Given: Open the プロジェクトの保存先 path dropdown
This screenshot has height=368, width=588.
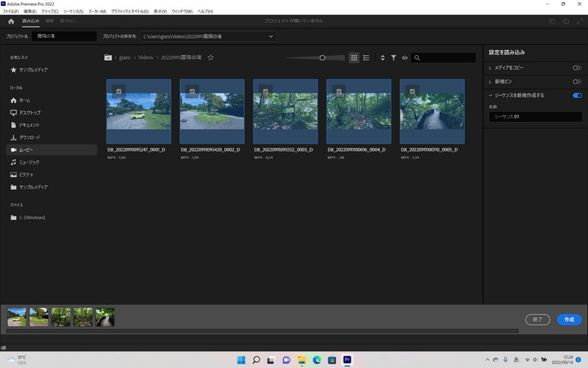Looking at the screenshot, I should coord(271,36).
